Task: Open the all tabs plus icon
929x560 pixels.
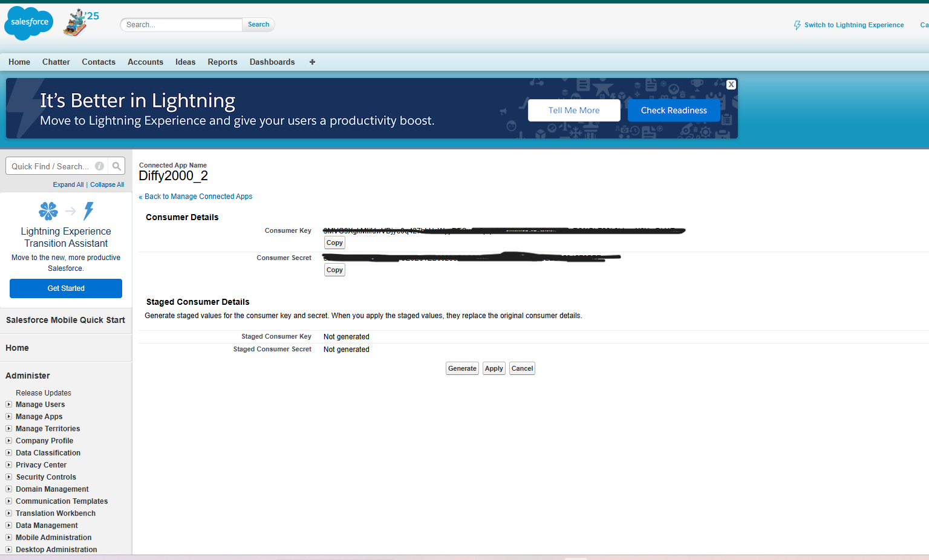Action: 312,62
